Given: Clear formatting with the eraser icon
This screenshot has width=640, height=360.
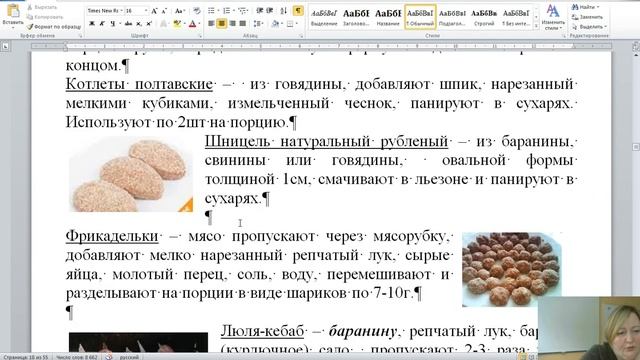Looking at the screenshot, I should [196, 11].
